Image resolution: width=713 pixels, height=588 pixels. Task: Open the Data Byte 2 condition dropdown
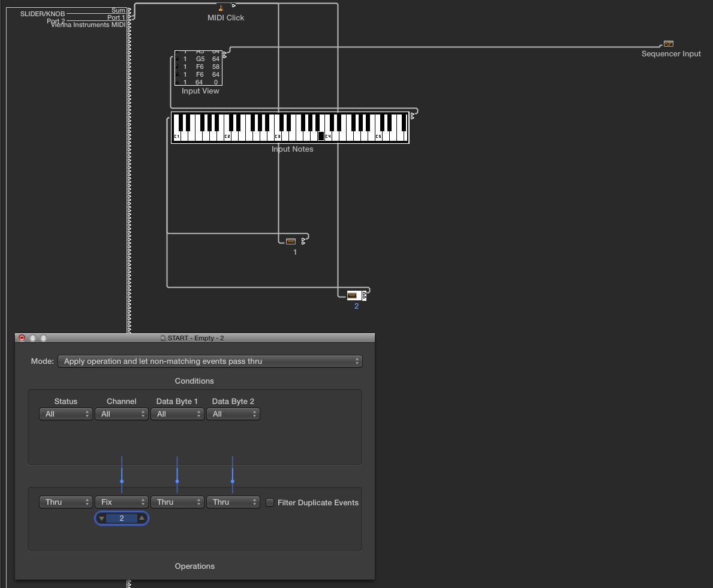coord(233,414)
